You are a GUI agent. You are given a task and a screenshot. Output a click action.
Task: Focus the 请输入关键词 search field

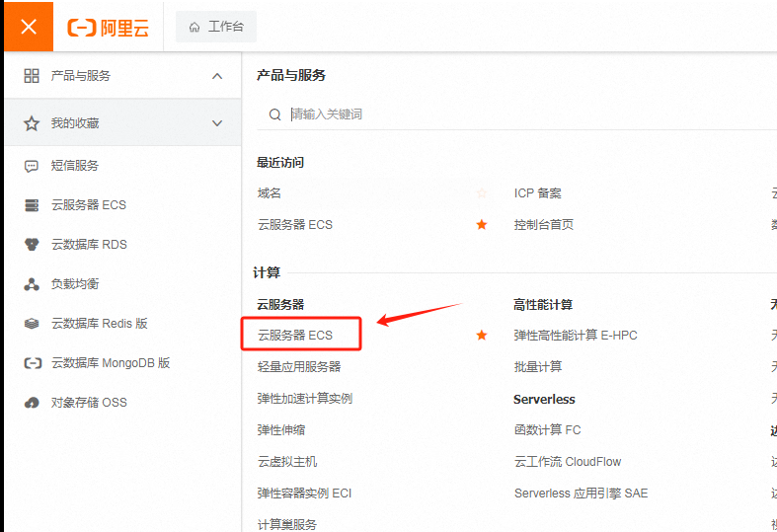(516, 114)
